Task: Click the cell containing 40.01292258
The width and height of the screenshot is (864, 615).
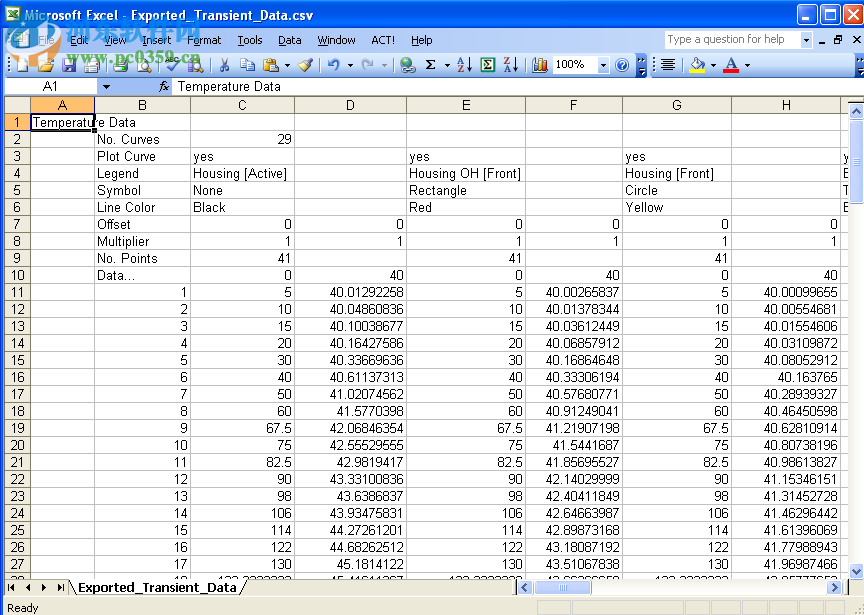Action: (350, 292)
